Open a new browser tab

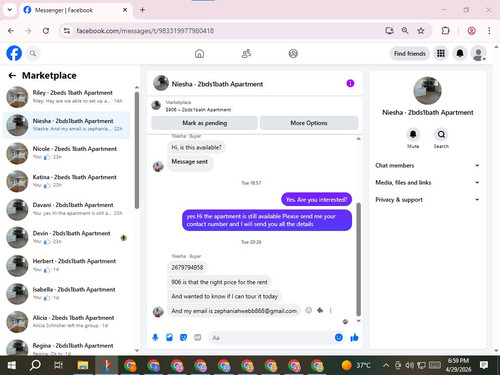[x=142, y=10]
